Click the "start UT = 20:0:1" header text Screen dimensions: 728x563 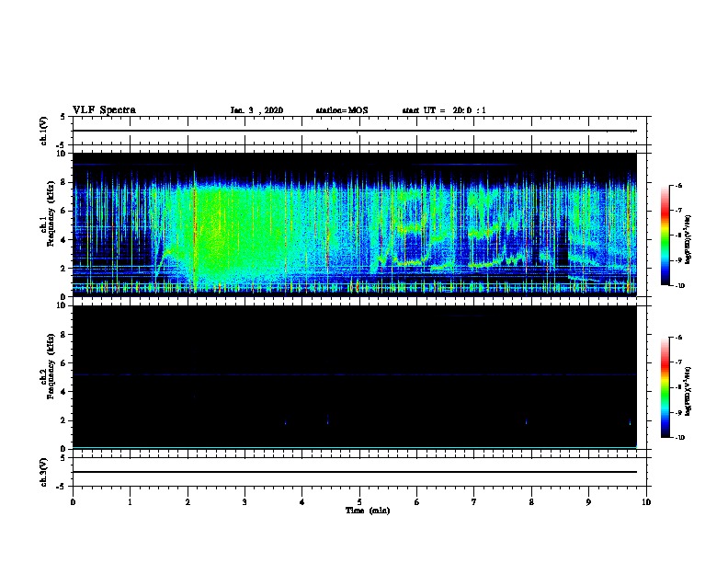pos(444,110)
